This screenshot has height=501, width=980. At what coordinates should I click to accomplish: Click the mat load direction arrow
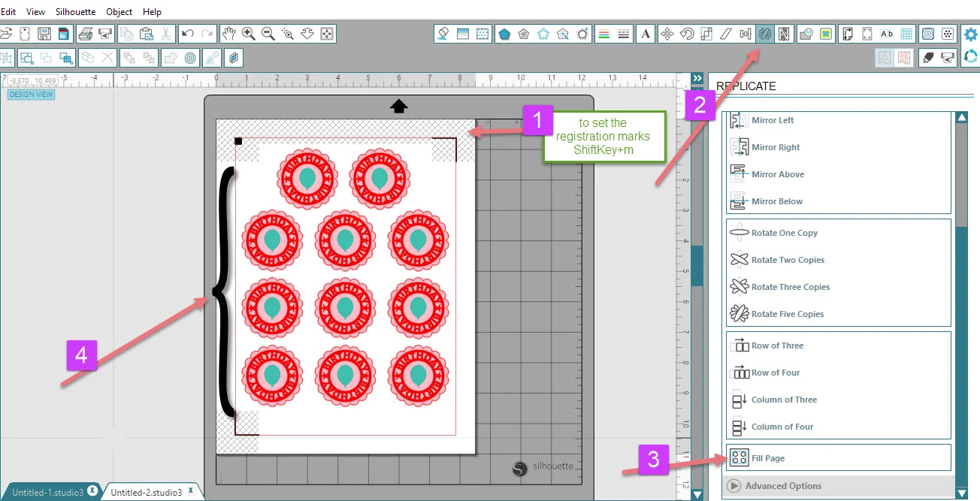[x=399, y=107]
